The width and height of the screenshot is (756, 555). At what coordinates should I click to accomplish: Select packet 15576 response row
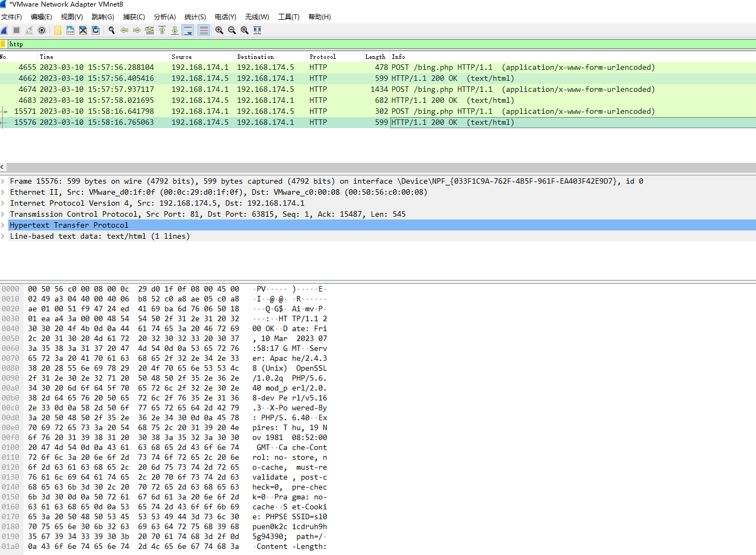tap(378, 122)
